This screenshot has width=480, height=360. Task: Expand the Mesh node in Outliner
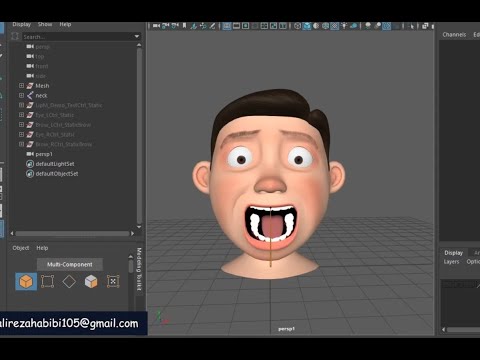coord(21,86)
